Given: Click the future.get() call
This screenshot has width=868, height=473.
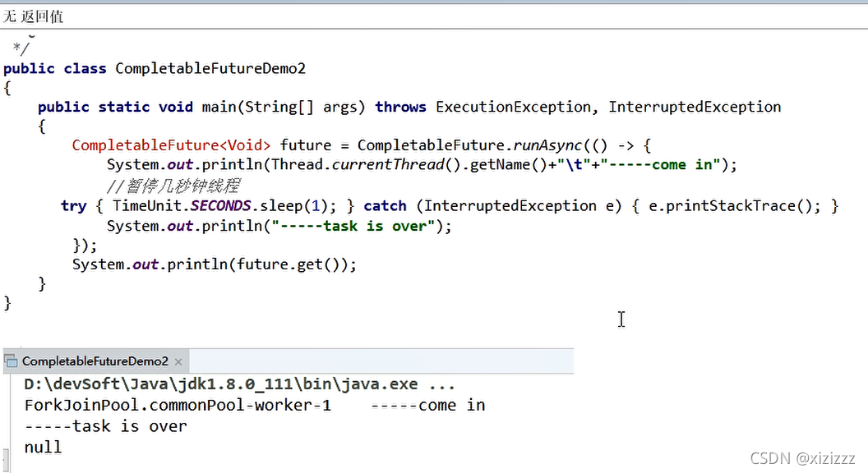Looking at the screenshot, I should [x=288, y=264].
